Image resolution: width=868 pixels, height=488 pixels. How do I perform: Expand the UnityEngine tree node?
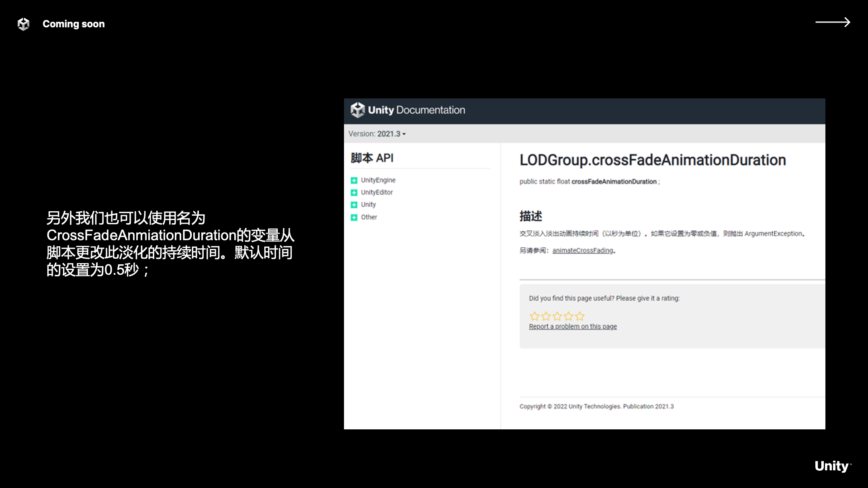[x=354, y=180]
